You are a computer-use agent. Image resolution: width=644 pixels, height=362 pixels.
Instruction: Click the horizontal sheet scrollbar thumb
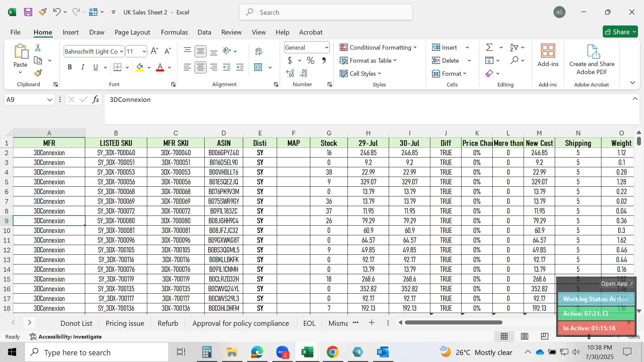pos(453,322)
